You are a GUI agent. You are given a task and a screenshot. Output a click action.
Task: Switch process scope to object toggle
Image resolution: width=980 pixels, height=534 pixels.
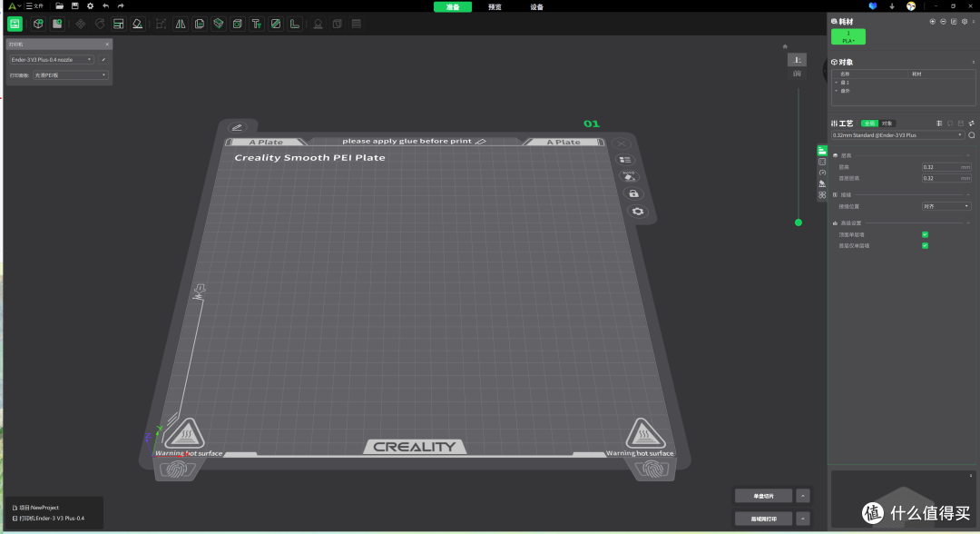click(x=887, y=124)
